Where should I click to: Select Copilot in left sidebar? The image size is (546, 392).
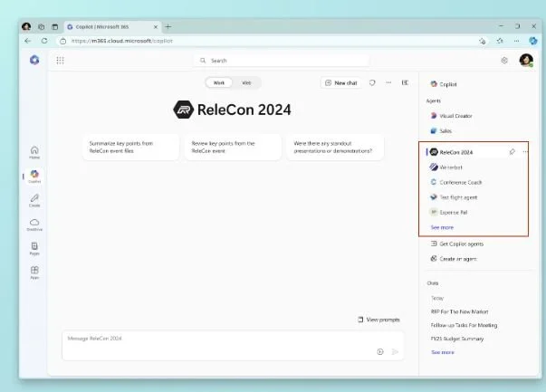(34, 177)
